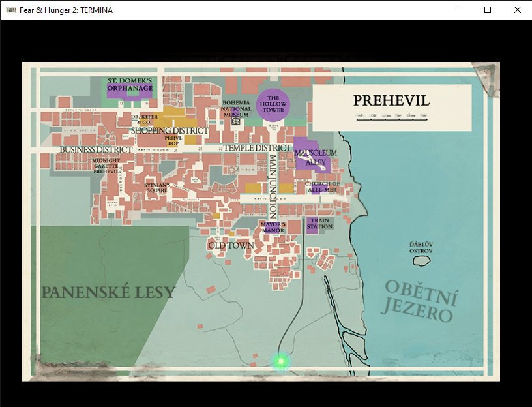Click the glowing green player location marker

pyautogui.click(x=280, y=361)
